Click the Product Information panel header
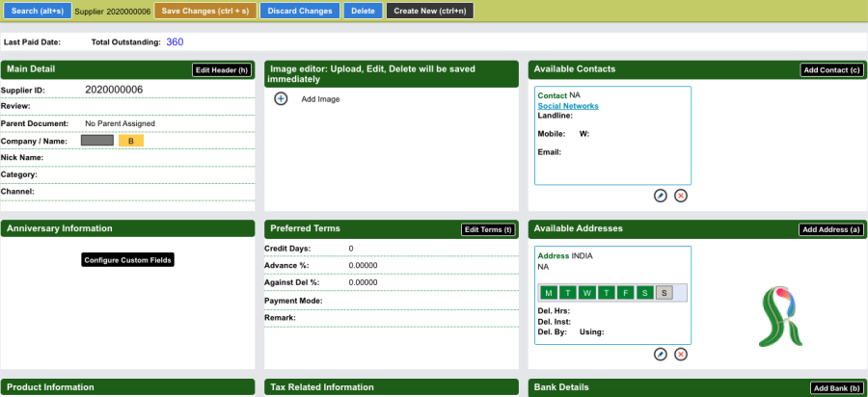868x397 pixels. [128, 387]
